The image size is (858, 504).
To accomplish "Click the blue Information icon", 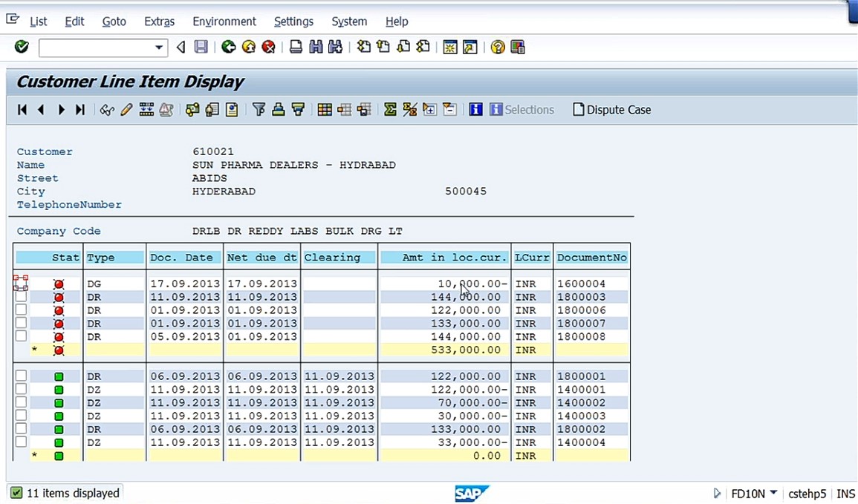I will pyautogui.click(x=475, y=110).
